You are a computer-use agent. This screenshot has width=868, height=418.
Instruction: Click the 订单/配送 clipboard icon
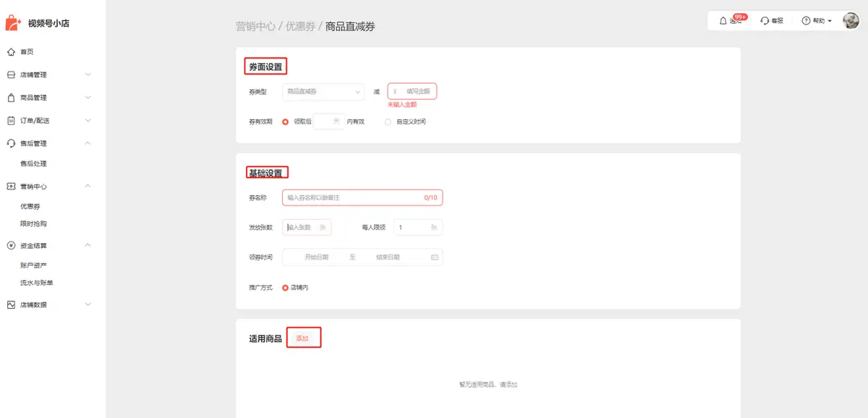(x=11, y=121)
